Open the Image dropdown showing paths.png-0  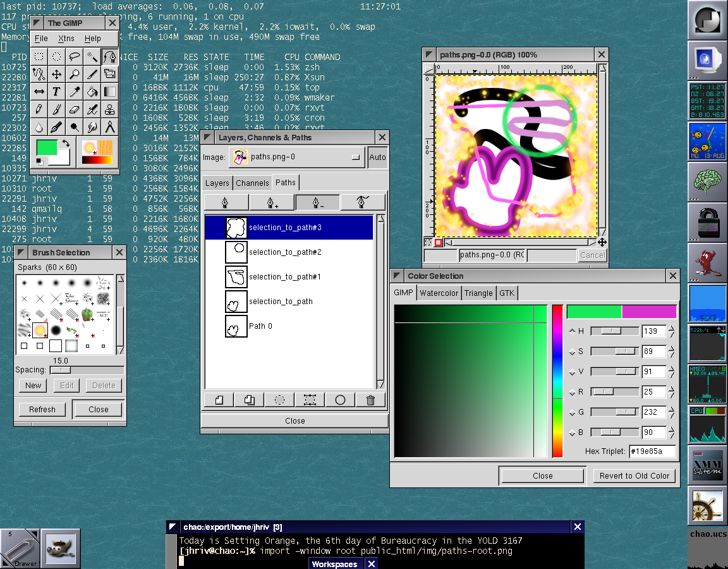click(297, 157)
